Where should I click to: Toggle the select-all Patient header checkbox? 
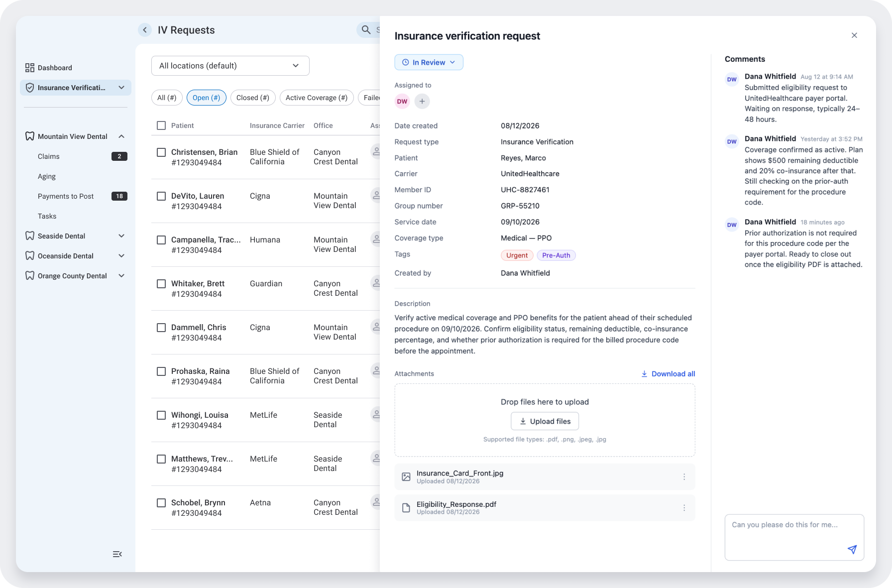(161, 125)
